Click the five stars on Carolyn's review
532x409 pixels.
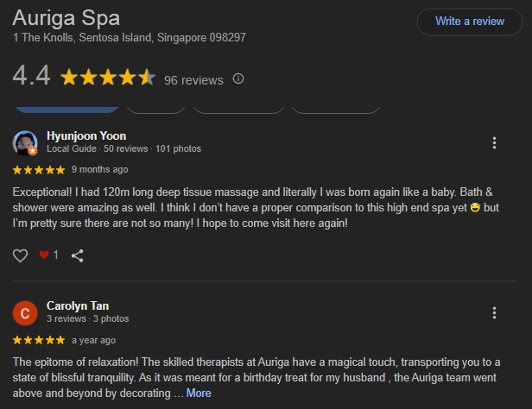(39, 340)
